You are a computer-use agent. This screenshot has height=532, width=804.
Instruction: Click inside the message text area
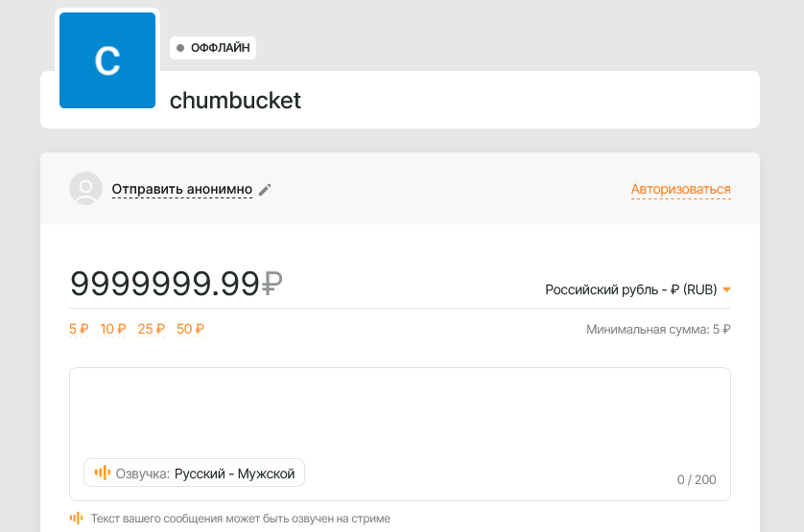400,412
